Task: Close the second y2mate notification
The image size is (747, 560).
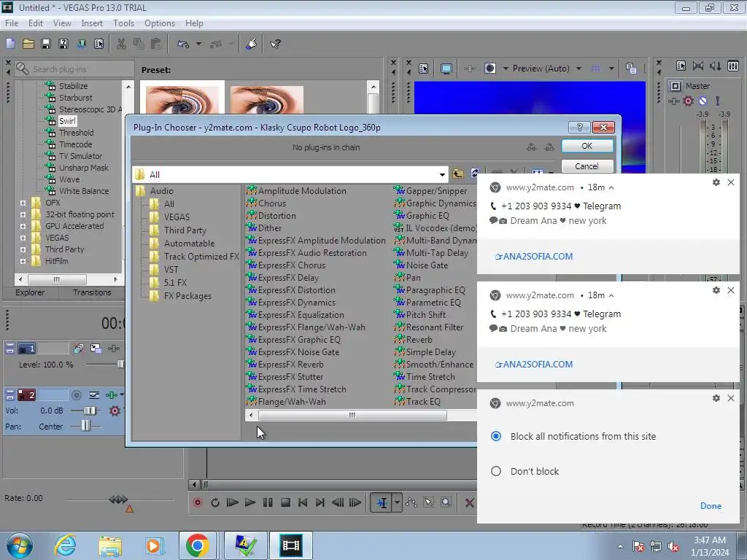Action: pyautogui.click(x=731, y=290)
